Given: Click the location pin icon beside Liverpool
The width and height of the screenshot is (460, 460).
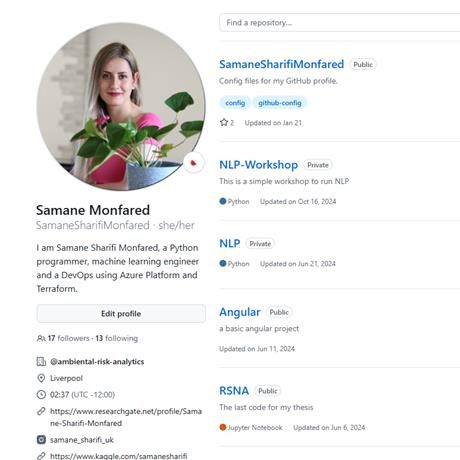Looking at the screenshot, I should pyautogui.click(x=41, y=378).
